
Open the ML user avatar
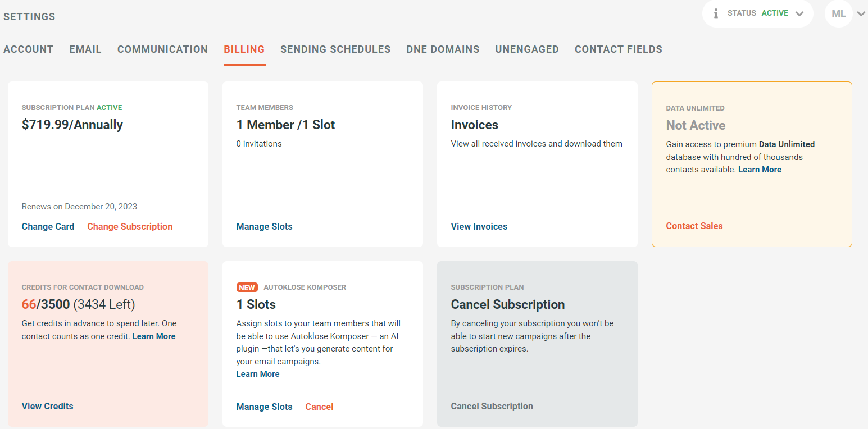[x=839, y=13]
